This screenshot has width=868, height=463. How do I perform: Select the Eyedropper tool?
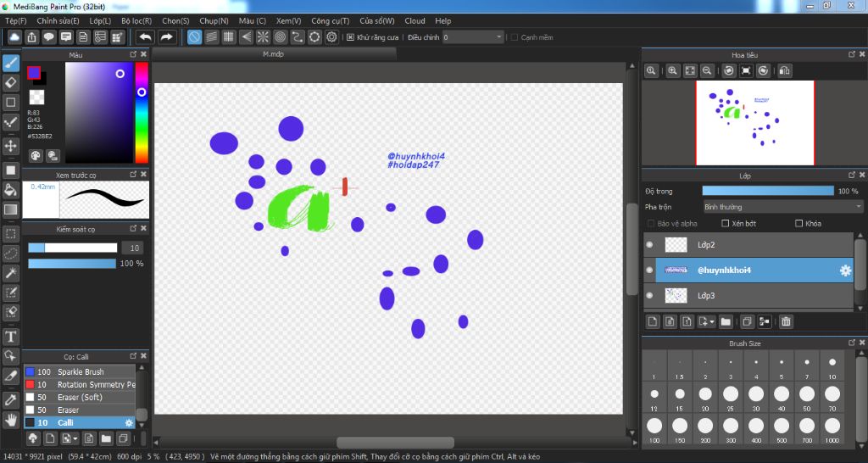(10, 400)
